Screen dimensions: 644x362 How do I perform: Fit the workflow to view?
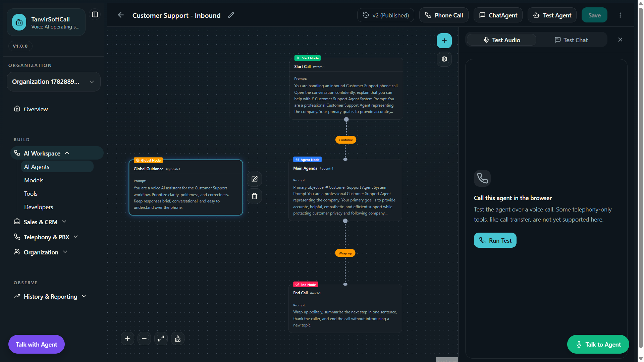161,339
